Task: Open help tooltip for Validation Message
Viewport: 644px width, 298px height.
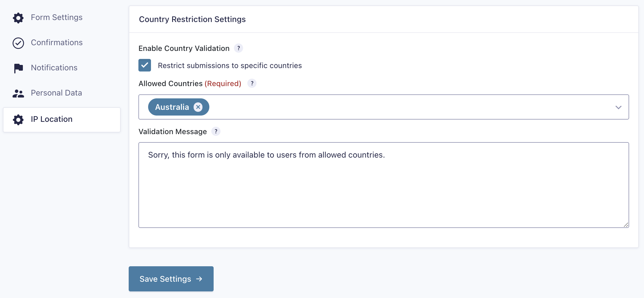Action: 216,131
